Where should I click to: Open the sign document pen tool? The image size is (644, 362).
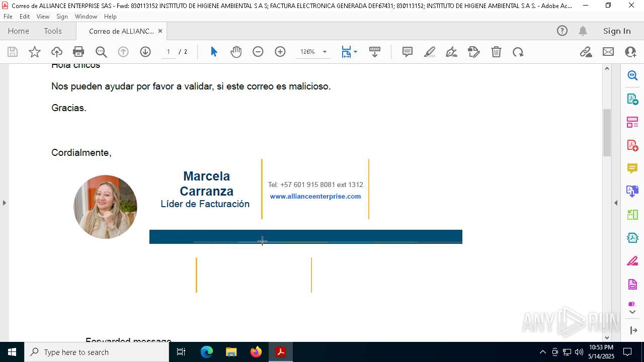coord(452,52)
